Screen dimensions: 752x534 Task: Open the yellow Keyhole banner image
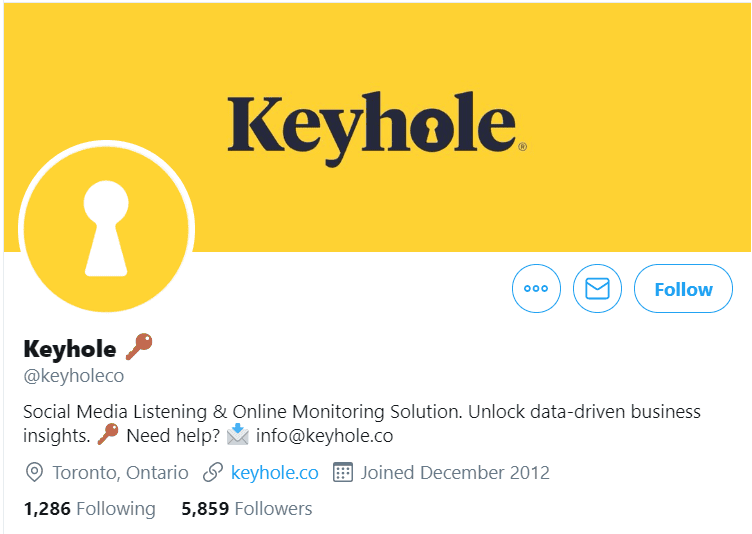click(377, 127)
